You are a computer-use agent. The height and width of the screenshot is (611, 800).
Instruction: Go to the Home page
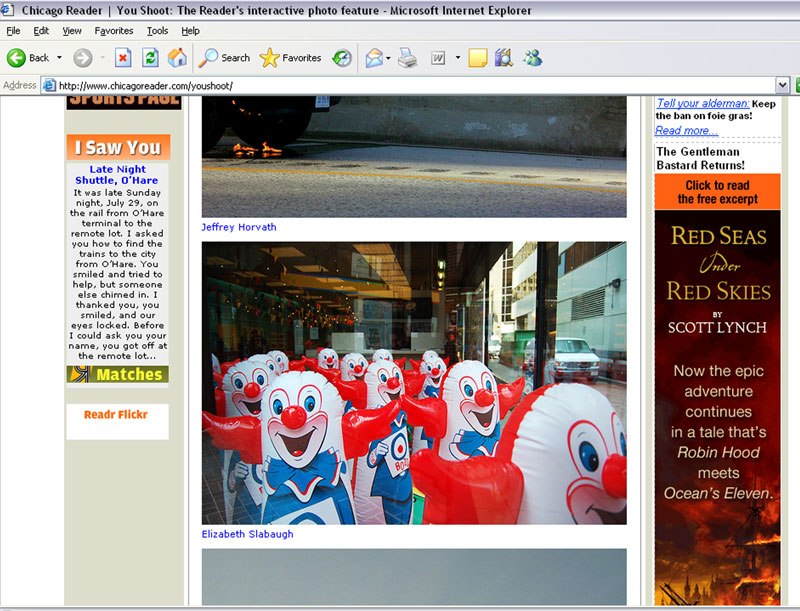coord(177,58)
